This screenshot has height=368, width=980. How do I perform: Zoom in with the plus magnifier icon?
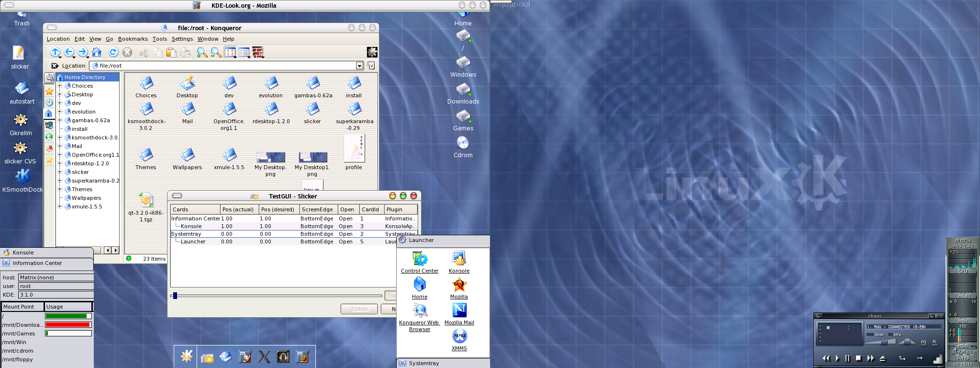202,52
